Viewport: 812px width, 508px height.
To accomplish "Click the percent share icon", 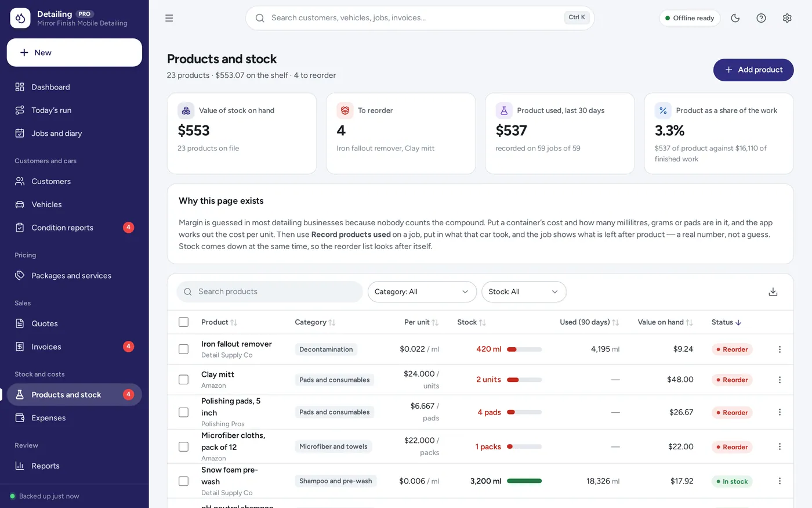I will 663,110.
